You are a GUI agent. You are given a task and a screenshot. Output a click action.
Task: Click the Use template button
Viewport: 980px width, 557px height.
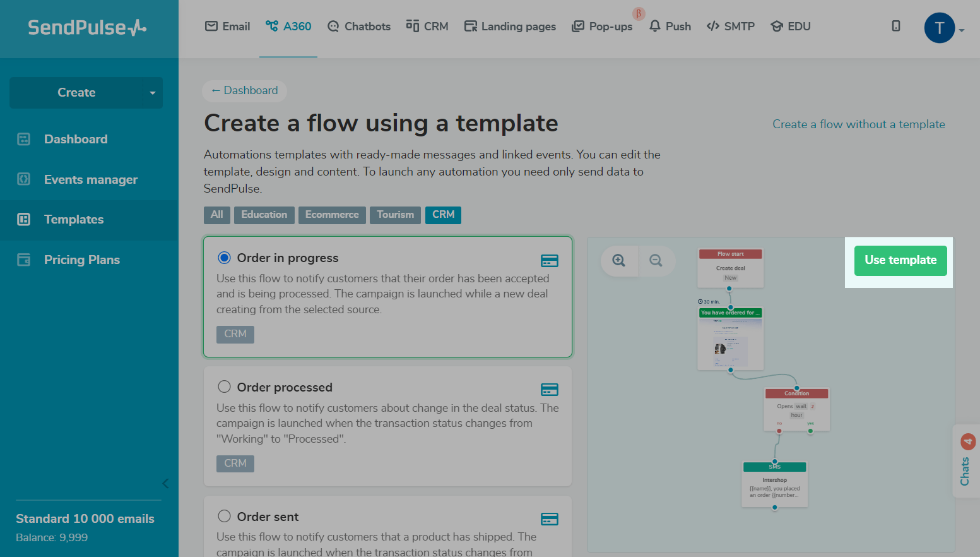[x=900, y=260]
